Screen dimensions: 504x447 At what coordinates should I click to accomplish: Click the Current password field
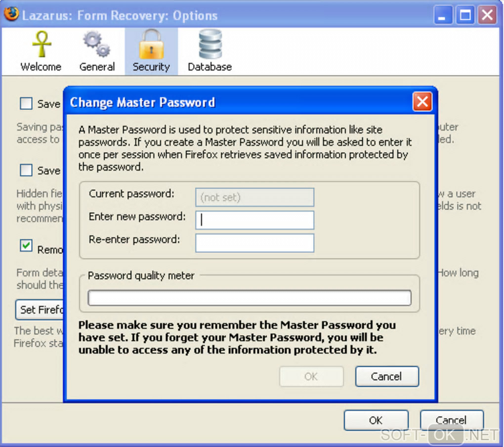[x=254, y=197]
